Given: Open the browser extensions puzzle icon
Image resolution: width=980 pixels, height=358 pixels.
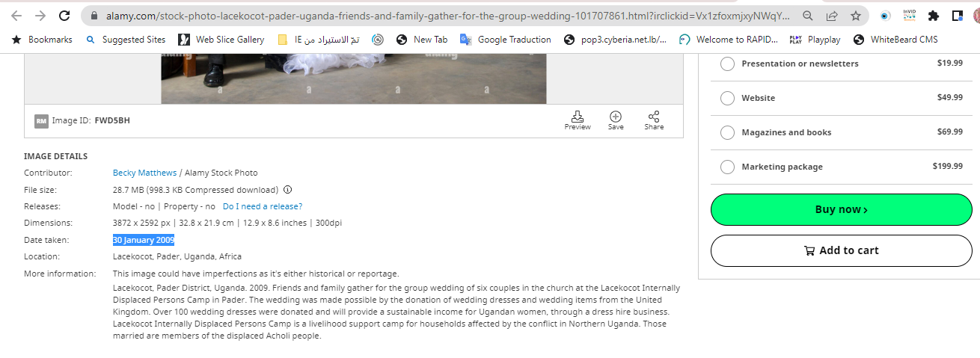Looking at the screenshot, I should (x=933, y=16).
